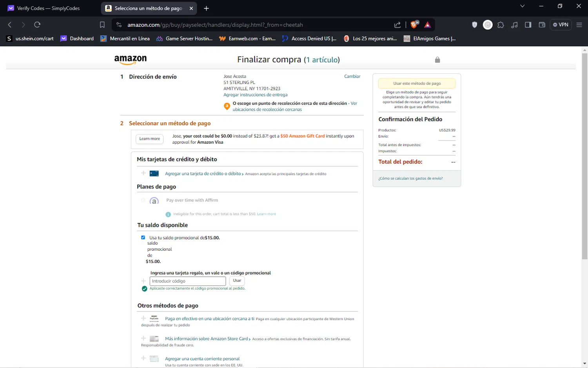Expand plus icon beside Paga en efectivo
Screen dimensions: 588x368
(143, 318)
